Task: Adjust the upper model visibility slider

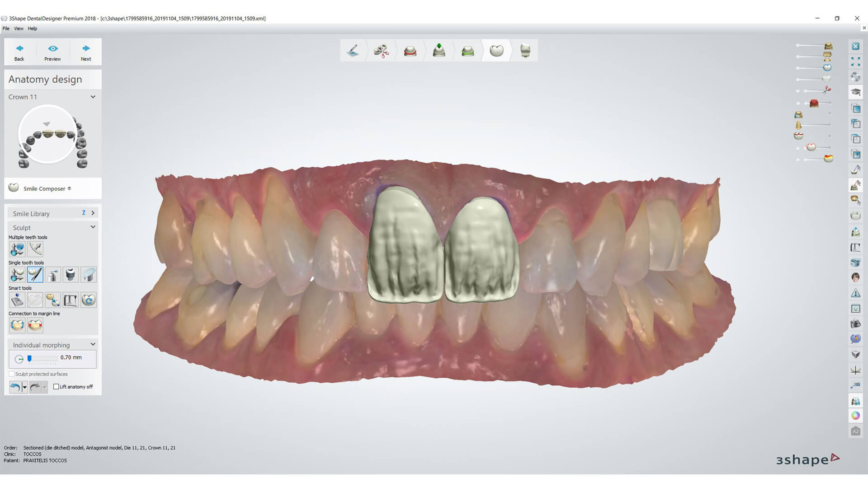Action: 815,46
